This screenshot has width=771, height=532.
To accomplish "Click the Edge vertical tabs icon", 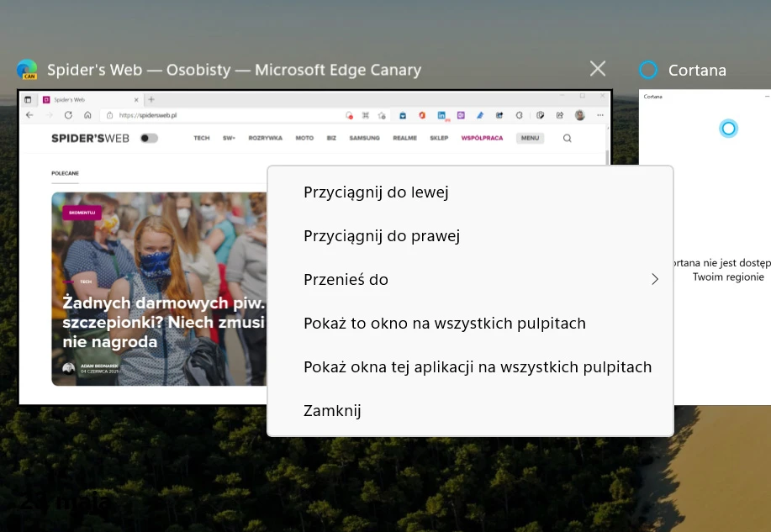I will pos(28,100).
